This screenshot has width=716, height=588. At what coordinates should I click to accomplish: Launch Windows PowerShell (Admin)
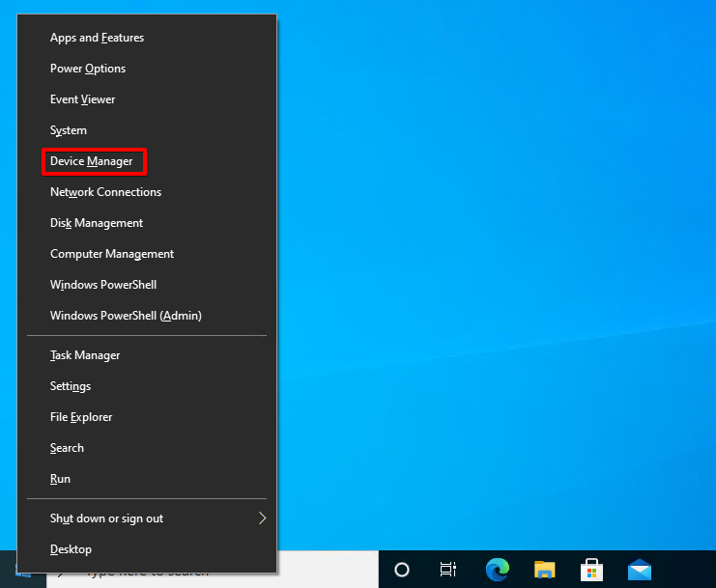pyautogui.click(x=126, y=316)
